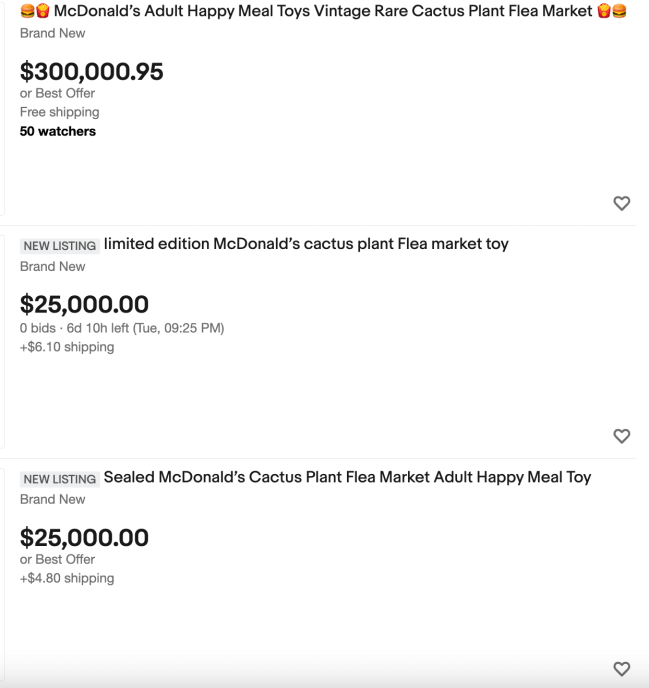Click the +$6.10 shipping text
Image resolution: width=649 pixels, height=688 pixels.
[x=67, y=347]
